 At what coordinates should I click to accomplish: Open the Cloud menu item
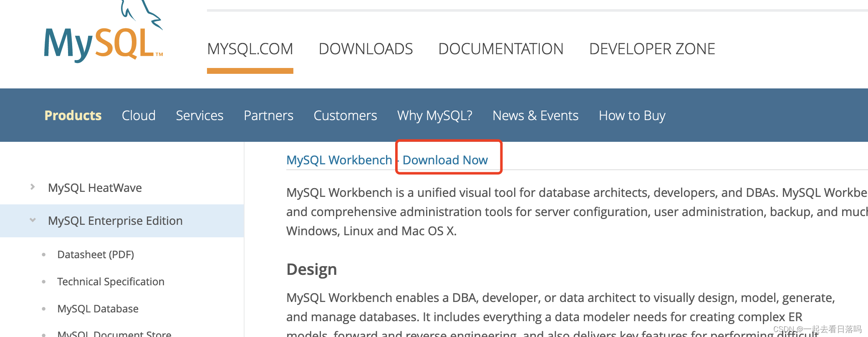(139, 115)
